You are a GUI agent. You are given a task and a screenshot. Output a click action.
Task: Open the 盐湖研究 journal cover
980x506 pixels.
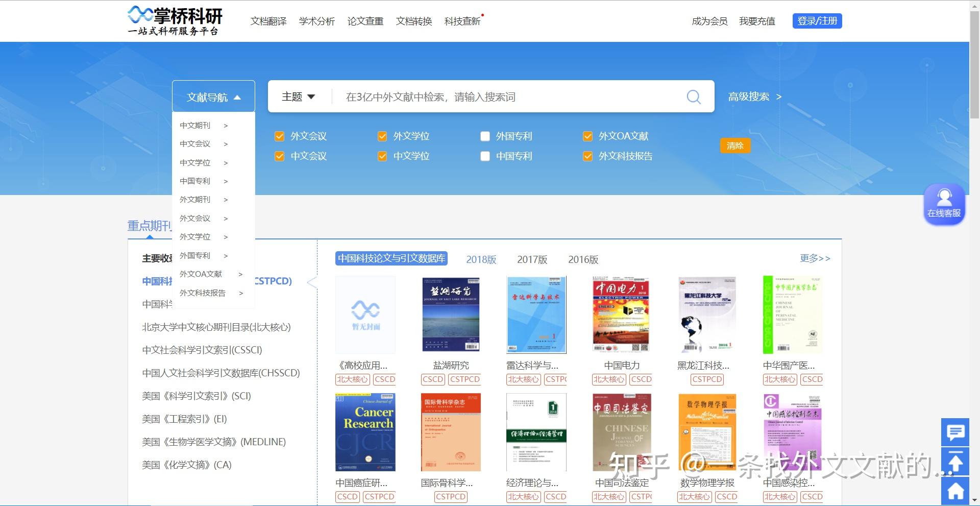[x=451, y=315]
